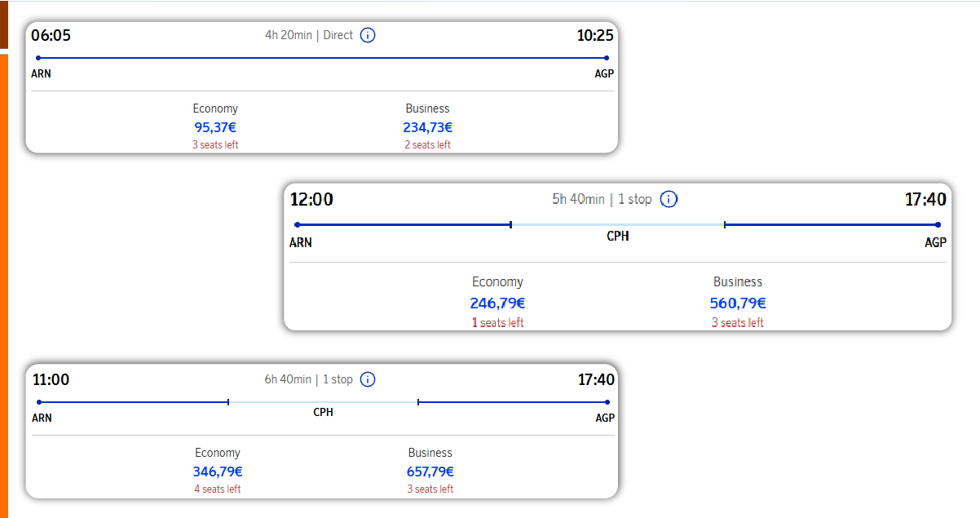
Task: Pick Economy fare 246,79€
Action: coord(497,303)
